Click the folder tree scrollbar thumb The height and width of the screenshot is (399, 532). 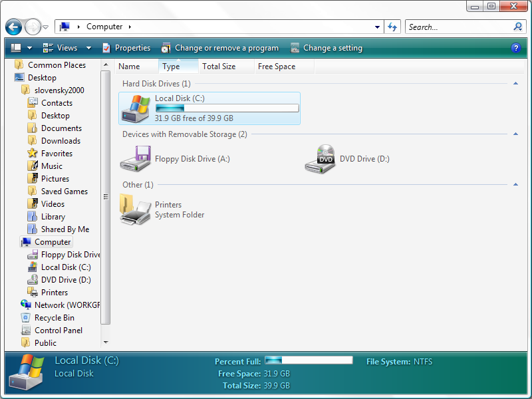point(106,197)
